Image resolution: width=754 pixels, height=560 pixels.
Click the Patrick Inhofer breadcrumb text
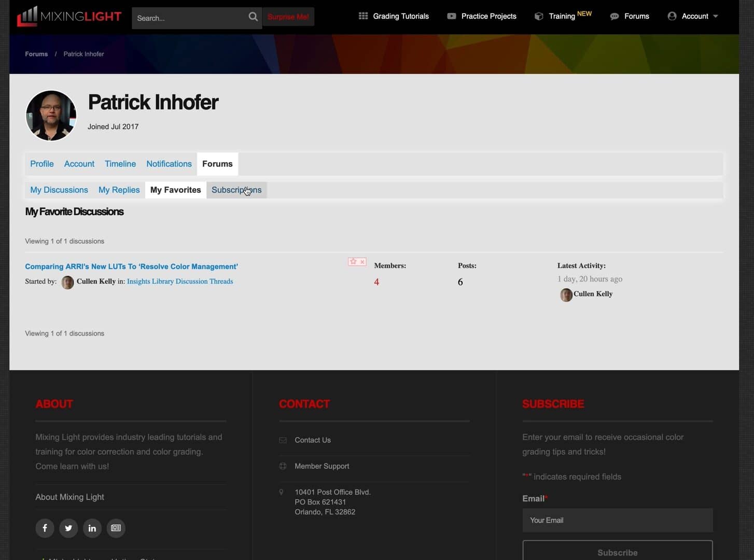coord(83,54)
